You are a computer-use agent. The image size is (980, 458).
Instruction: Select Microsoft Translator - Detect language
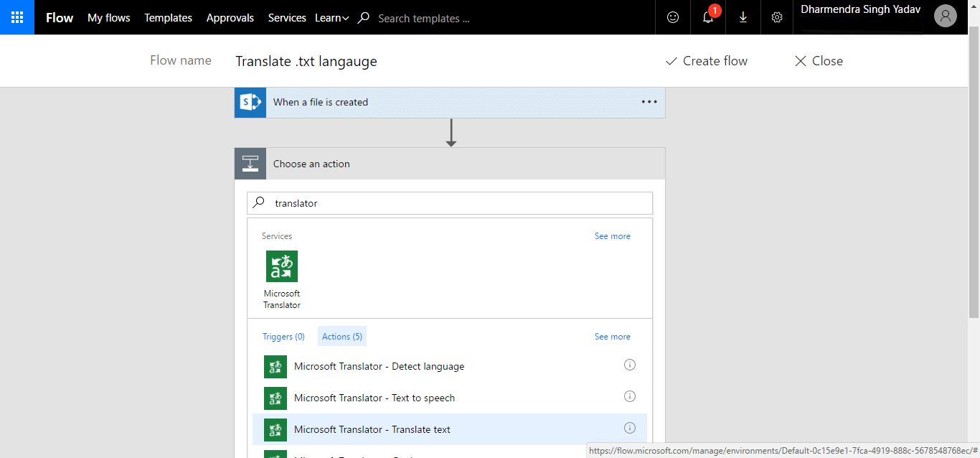coord(450,367)
